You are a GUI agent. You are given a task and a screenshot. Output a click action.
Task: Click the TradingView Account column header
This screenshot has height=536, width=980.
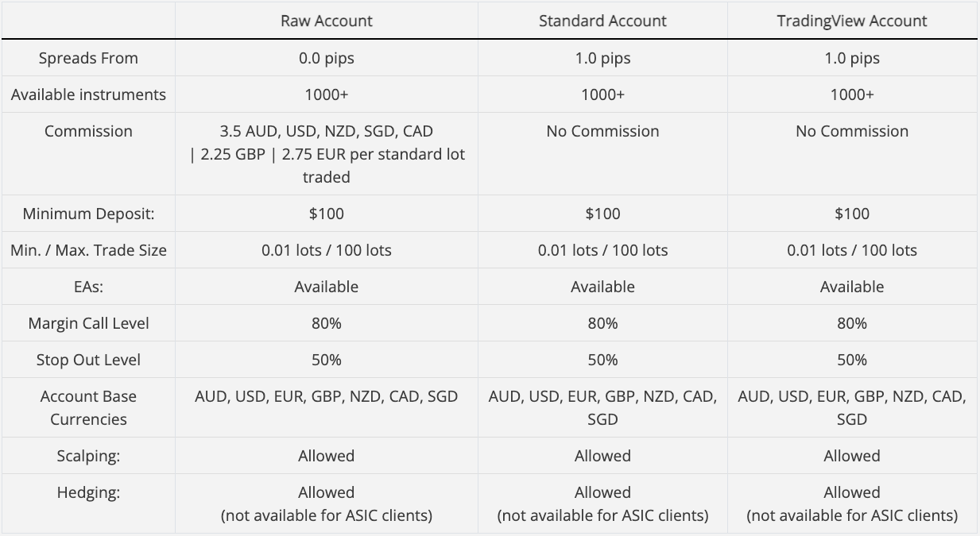[x=852, y=21]
